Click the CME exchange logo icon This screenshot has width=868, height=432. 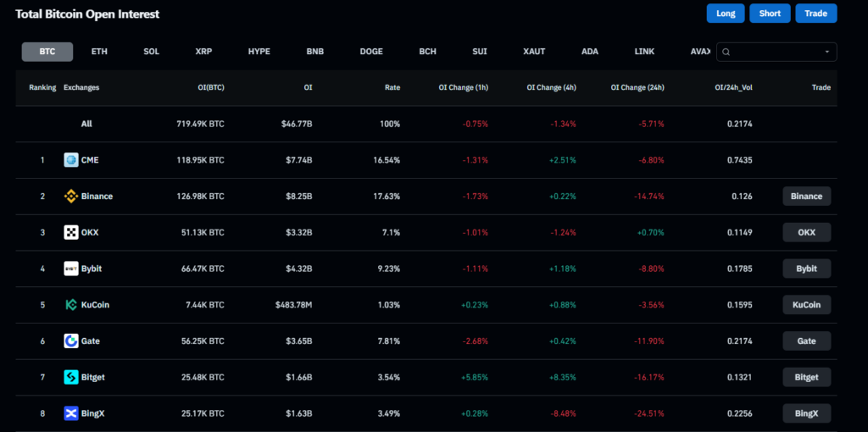[71, 160]
